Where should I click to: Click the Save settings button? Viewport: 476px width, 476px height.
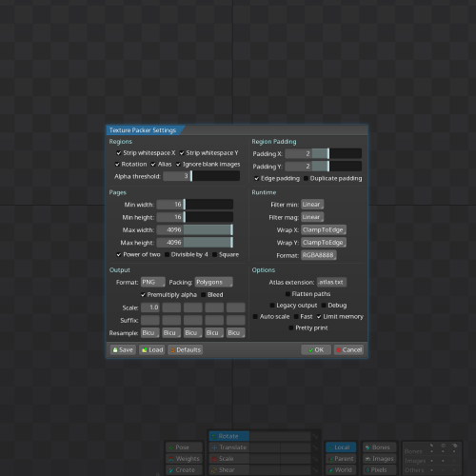(123, 350)
